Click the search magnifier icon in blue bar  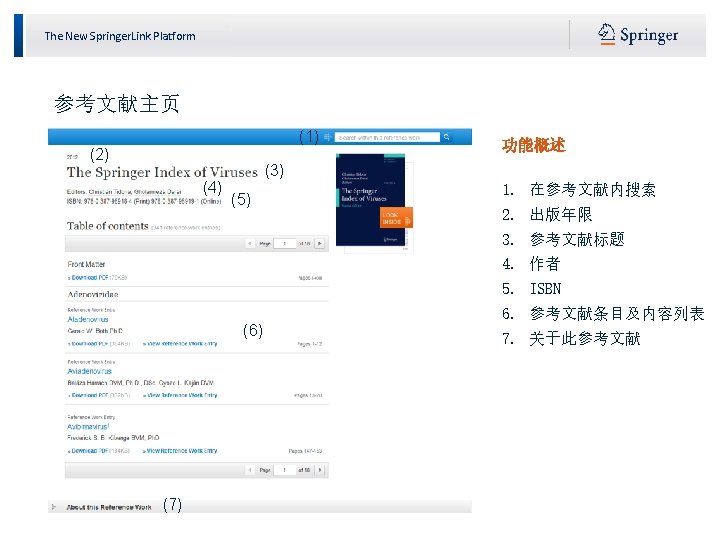446,137
